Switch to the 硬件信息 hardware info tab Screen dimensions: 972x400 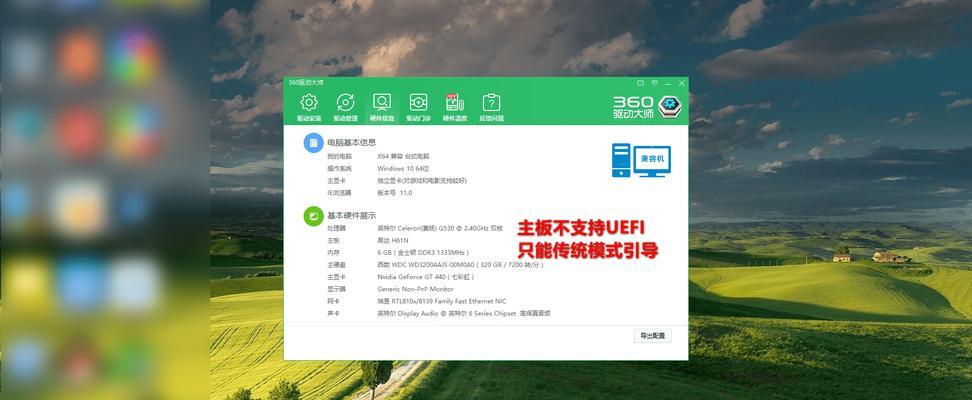click(x=382, y=107)
